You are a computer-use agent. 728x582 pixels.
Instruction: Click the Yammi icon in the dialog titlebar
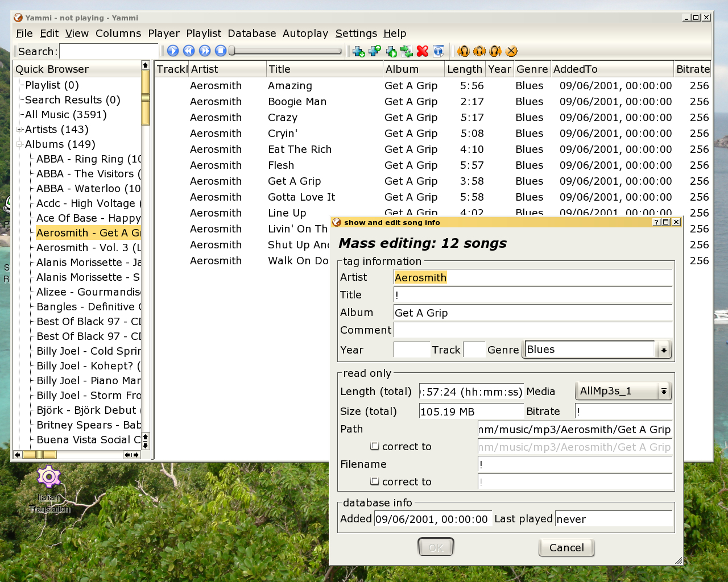(x=336, y=222)
